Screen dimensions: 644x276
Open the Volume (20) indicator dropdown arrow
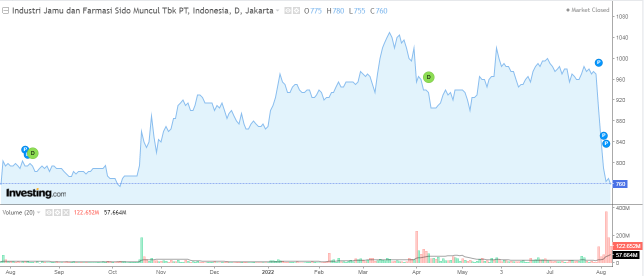(39, 212)
